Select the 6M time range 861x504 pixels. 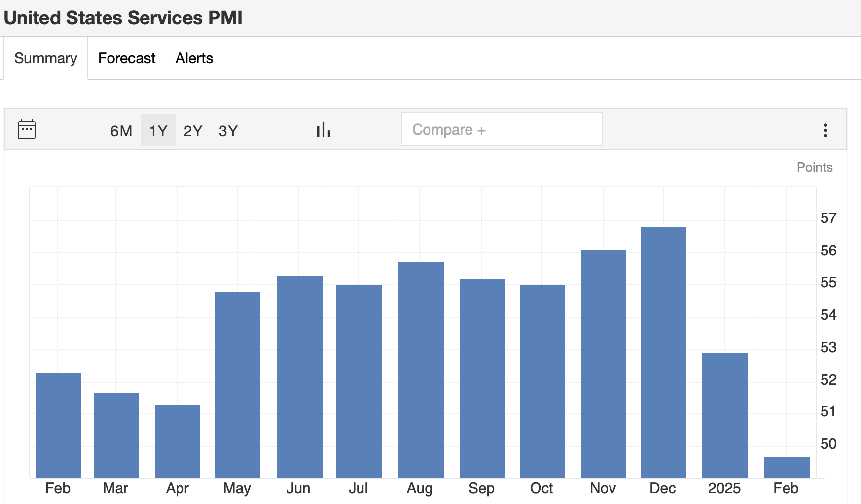(121, 131)
